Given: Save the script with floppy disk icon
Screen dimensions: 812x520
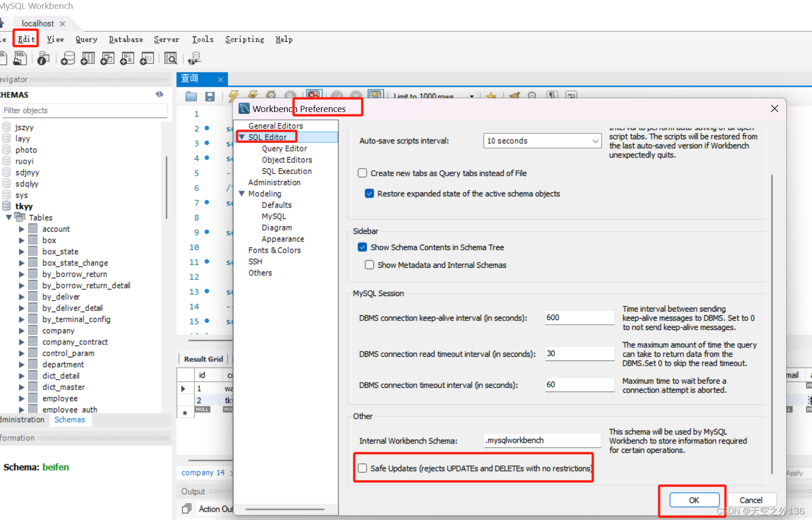Looking at the screenshot, I should point(210,96).
